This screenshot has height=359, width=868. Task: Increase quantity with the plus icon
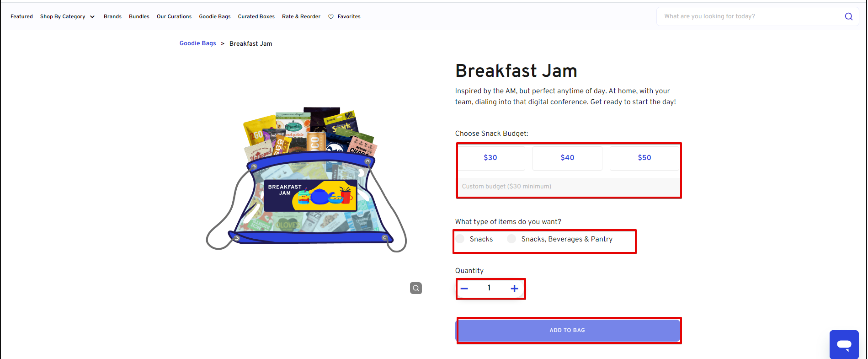point(514,289)
